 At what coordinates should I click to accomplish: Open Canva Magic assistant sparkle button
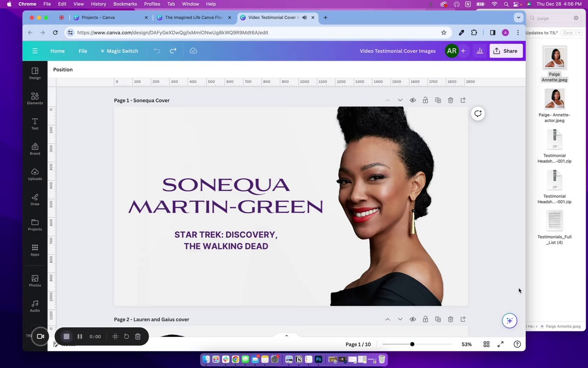click(x=509, y=321)
